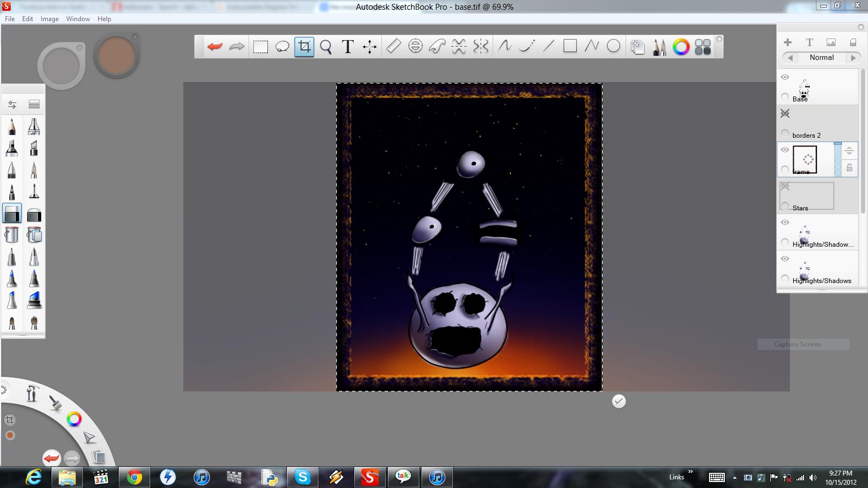Expand the Links toolbar chevron
The height and width of the screenshot is (488, 868).
691,472
